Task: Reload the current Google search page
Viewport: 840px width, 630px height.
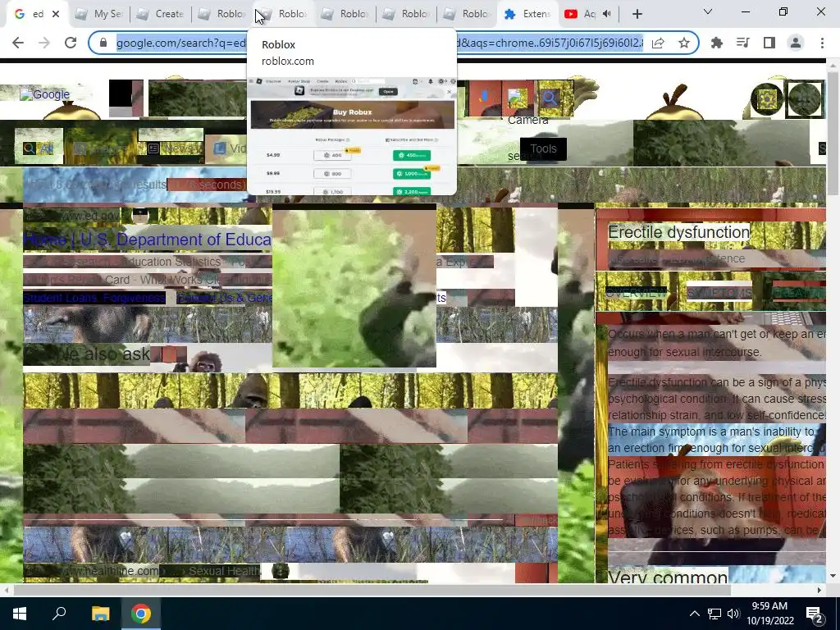Action: point(71,43)
